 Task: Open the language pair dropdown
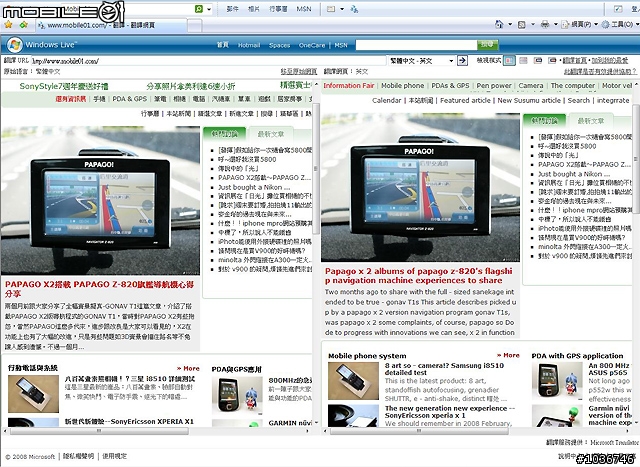pyautogui.click(x=422, y=61)
